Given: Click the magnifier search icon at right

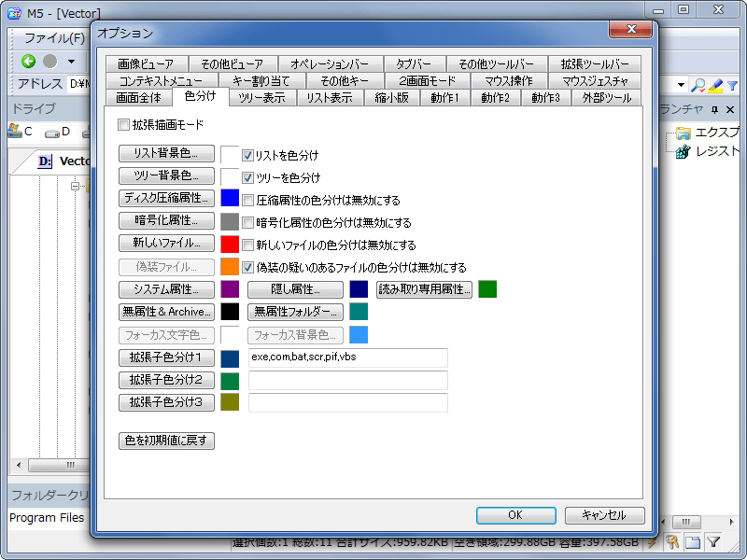Looking at the screenshot, I should [698, 85].
